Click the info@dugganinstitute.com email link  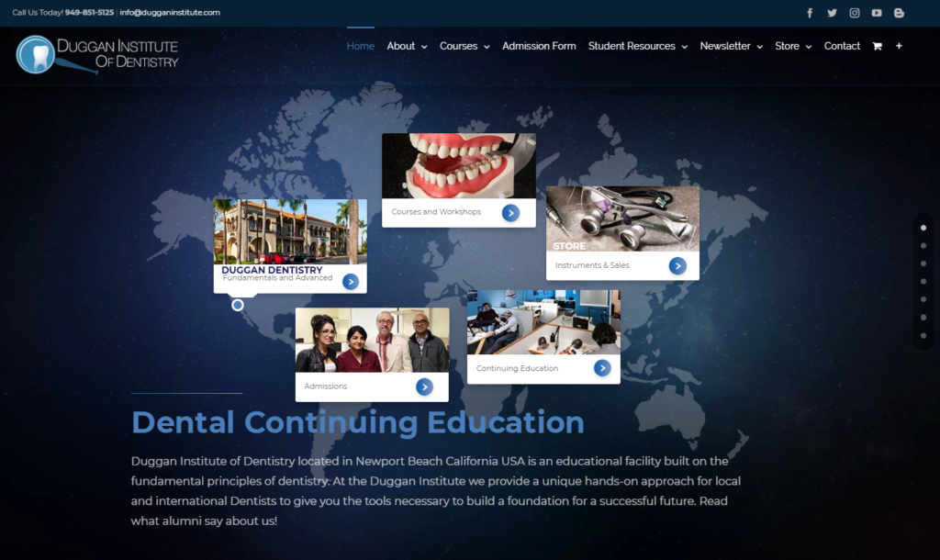pos(170,13)
